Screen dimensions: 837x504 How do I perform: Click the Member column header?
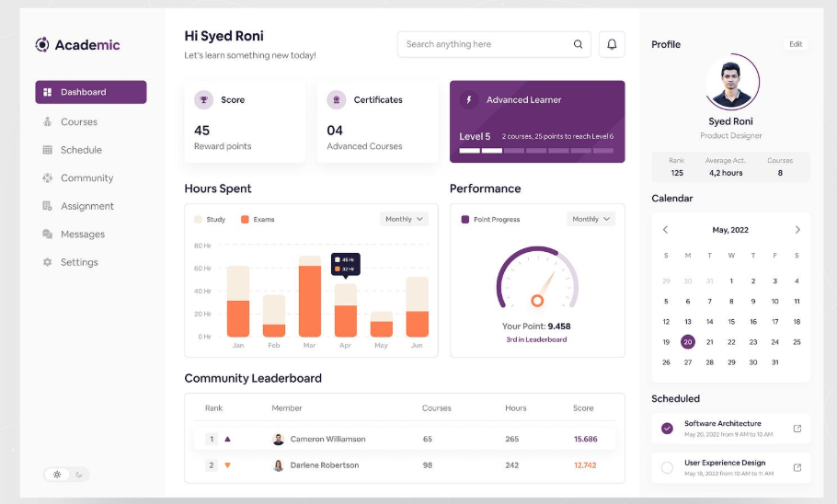(x=287, y=408)
